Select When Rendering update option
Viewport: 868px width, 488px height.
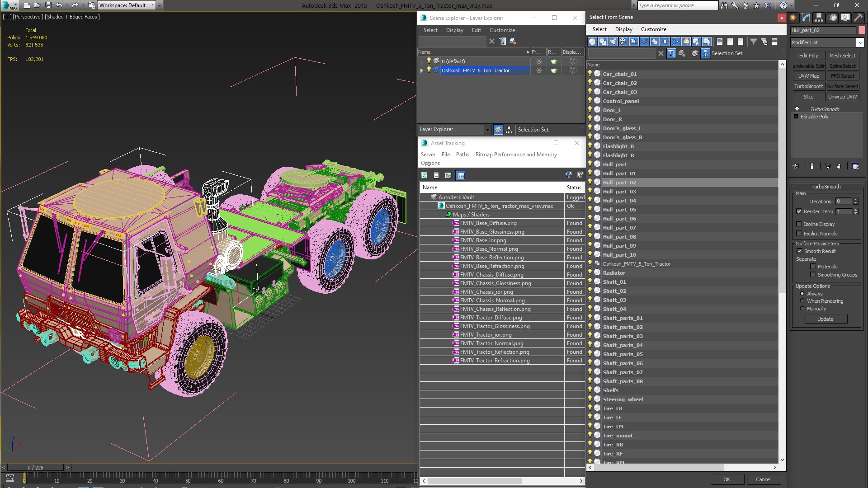coord(802,301)
